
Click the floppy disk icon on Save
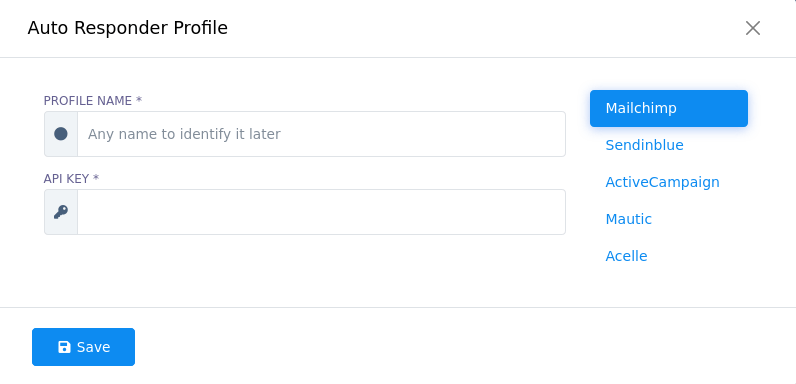point(64,347)
